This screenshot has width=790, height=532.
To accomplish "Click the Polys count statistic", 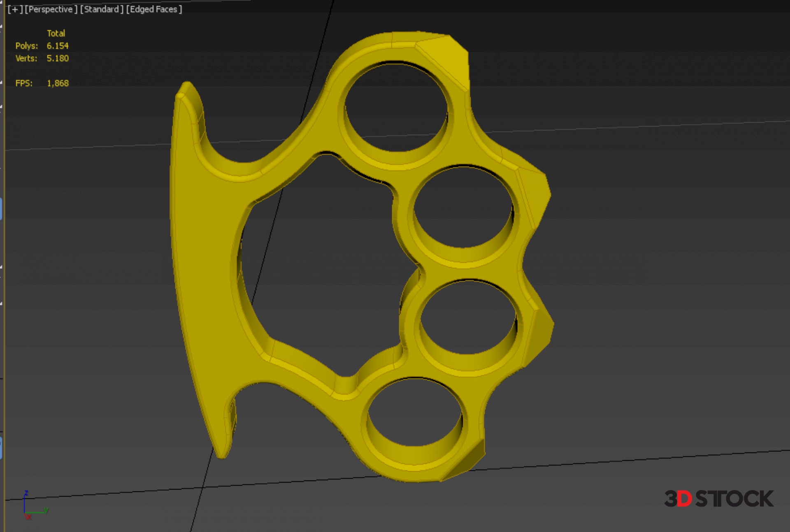I will pyautogui.click(x=57, y=46).
